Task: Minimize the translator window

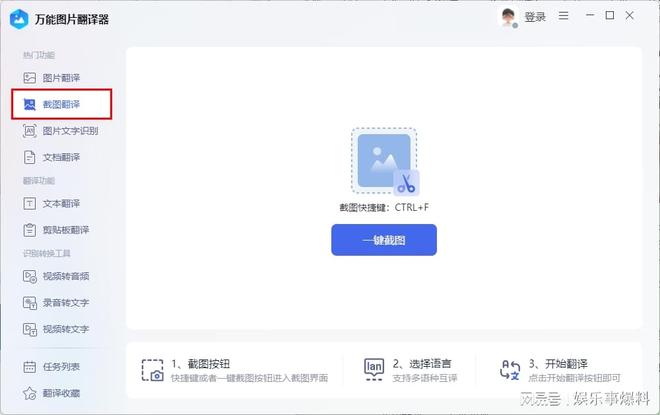Action: pos(590,15)
